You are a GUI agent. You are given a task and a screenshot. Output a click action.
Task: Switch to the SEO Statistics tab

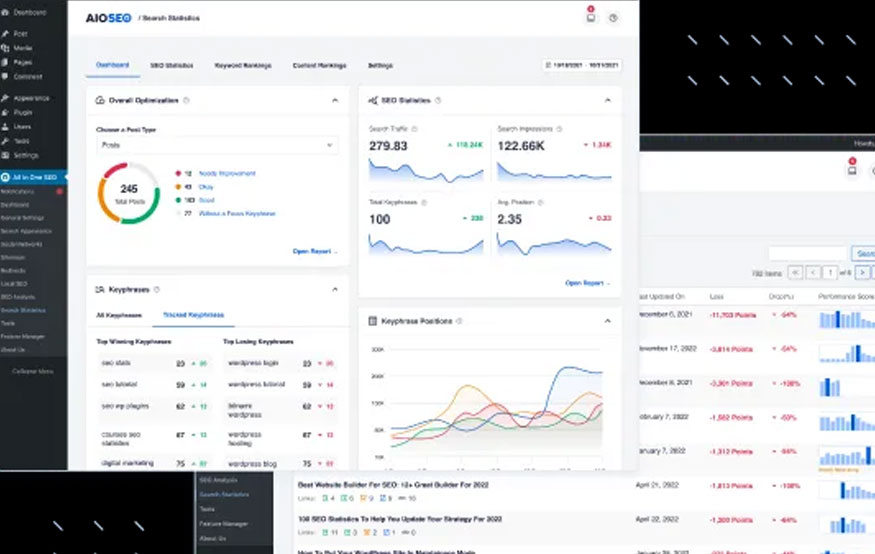click(171, 65)
